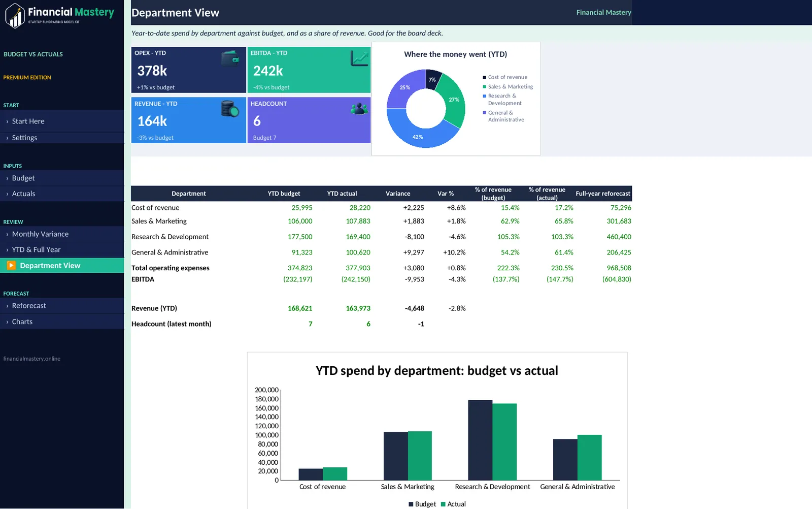
Task: Navigate to YTD & Full Year
Action: pyautogui.click(x=62, y=250)
